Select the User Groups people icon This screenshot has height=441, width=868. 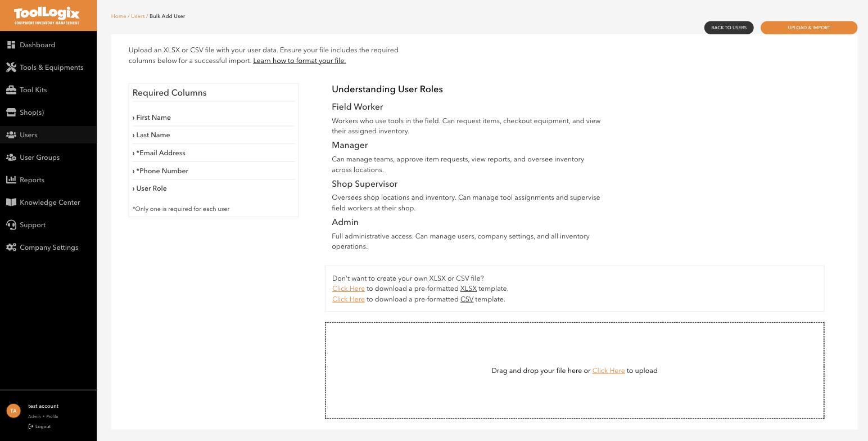11,157
